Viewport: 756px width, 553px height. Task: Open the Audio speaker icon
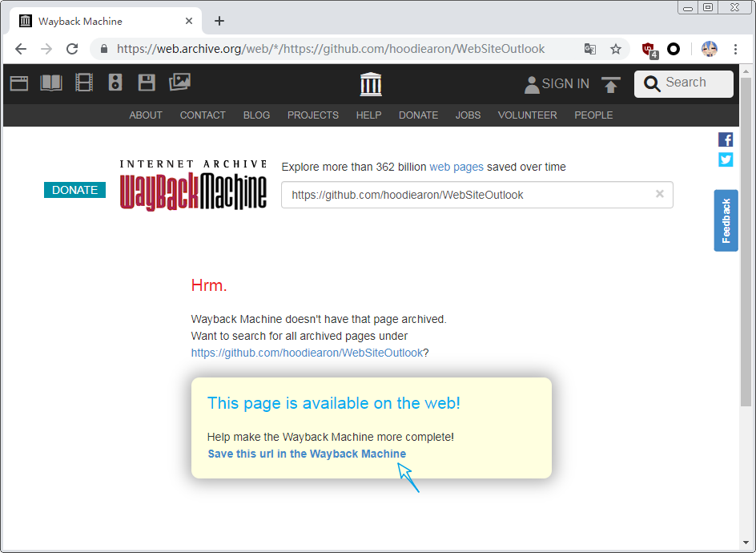pos(115,83)
